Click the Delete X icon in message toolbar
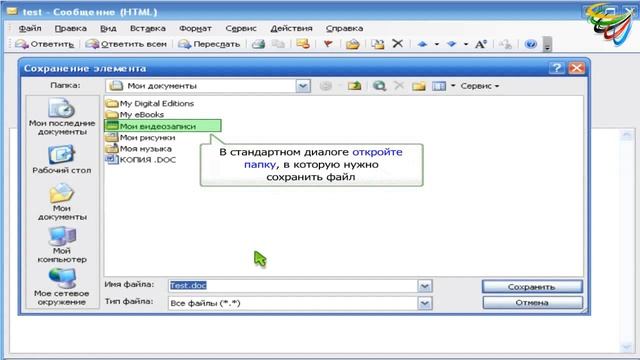The height and width of the screenshot is (360, 640). 398,43
